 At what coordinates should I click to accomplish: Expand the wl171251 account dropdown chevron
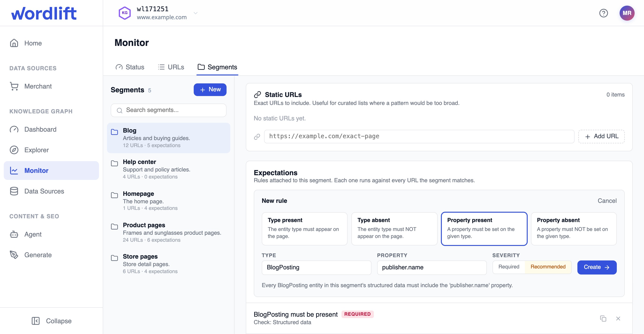(196, 13)
